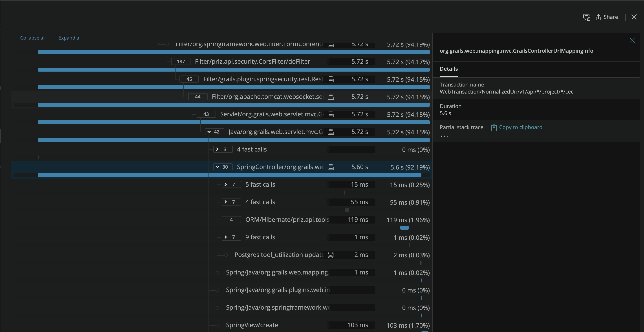Collapse the SpringController node with 30 children
The height and width of the screenshot is (332, 644).
click(x=218, y=167)
